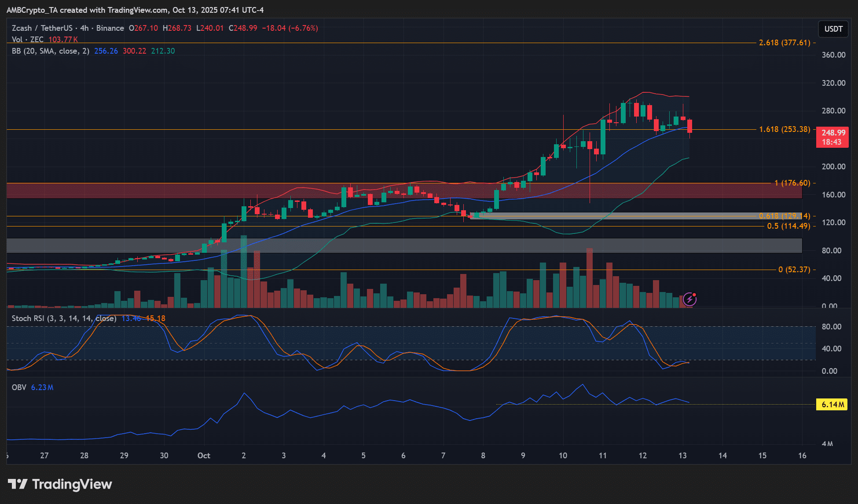Image resolution: width=858 pixels, height=504 pixels.
Task: Click the blue BB basis value 256.26
Action: click(106, 51)
